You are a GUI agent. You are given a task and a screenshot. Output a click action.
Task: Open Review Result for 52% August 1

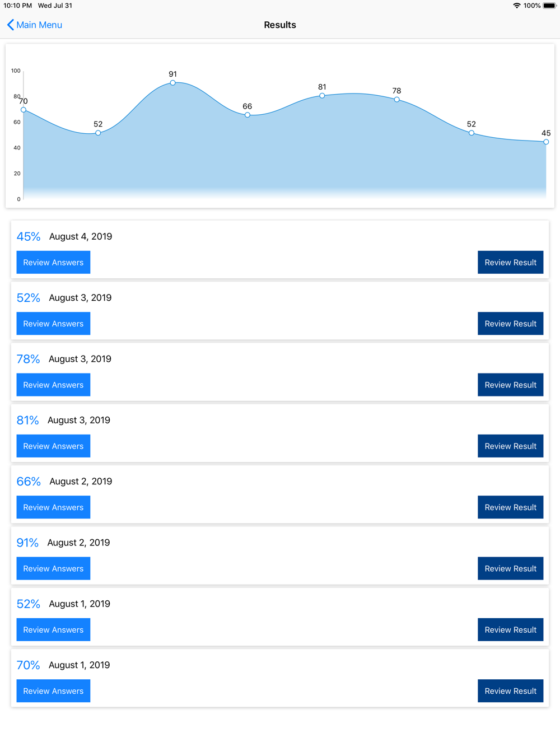pyautogui.click(x=510, y=629)
